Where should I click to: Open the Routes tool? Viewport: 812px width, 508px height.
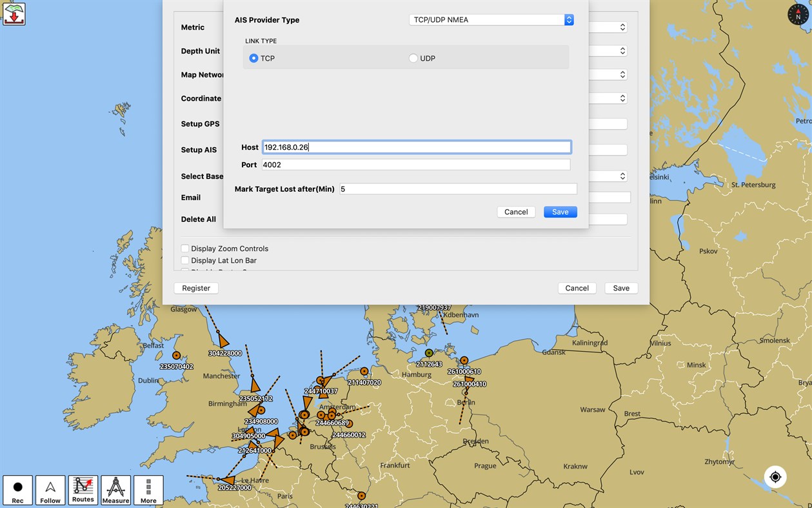click(83, 490)
